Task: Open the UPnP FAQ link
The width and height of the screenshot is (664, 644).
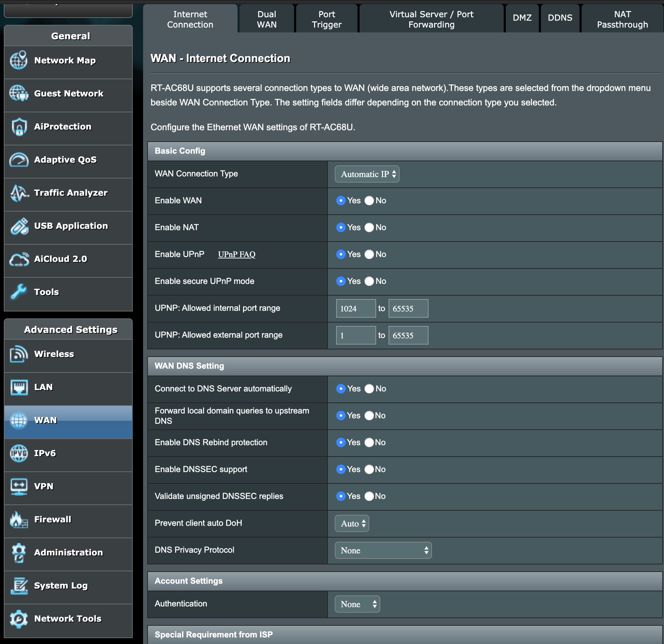Action: [237, 254]
